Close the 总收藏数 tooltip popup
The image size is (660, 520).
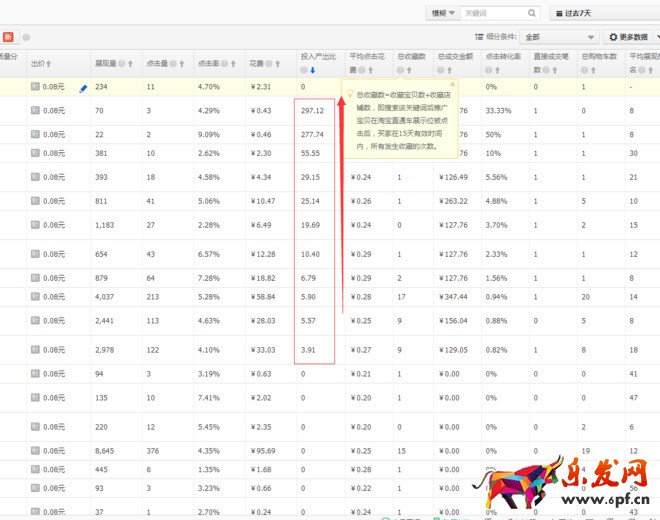coord(452,85)
